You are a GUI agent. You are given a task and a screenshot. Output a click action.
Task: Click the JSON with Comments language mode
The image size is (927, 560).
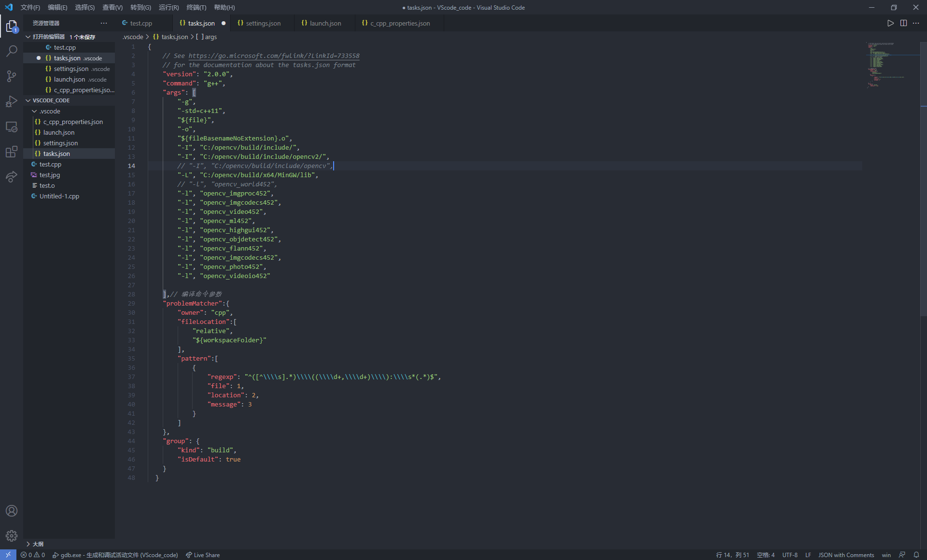846,555
